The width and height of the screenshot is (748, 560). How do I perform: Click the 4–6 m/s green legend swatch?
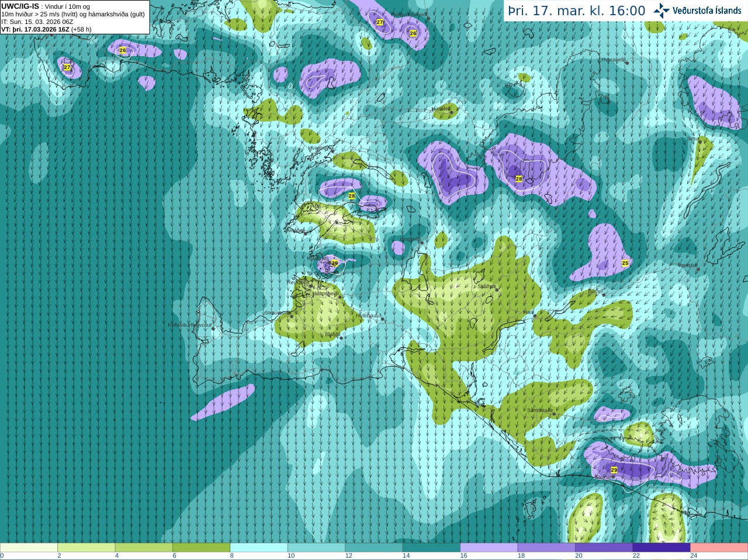[144, 548]
